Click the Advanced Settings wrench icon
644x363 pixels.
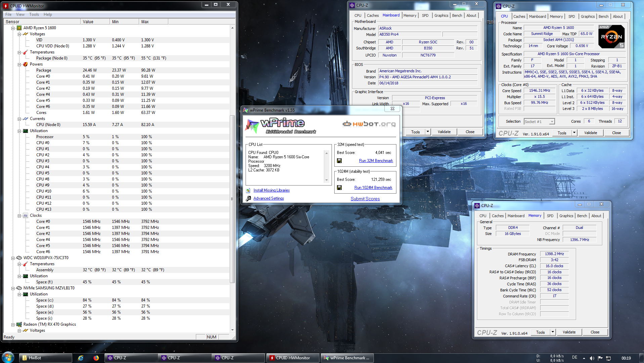pyautogui.click(x=248, y=199)
